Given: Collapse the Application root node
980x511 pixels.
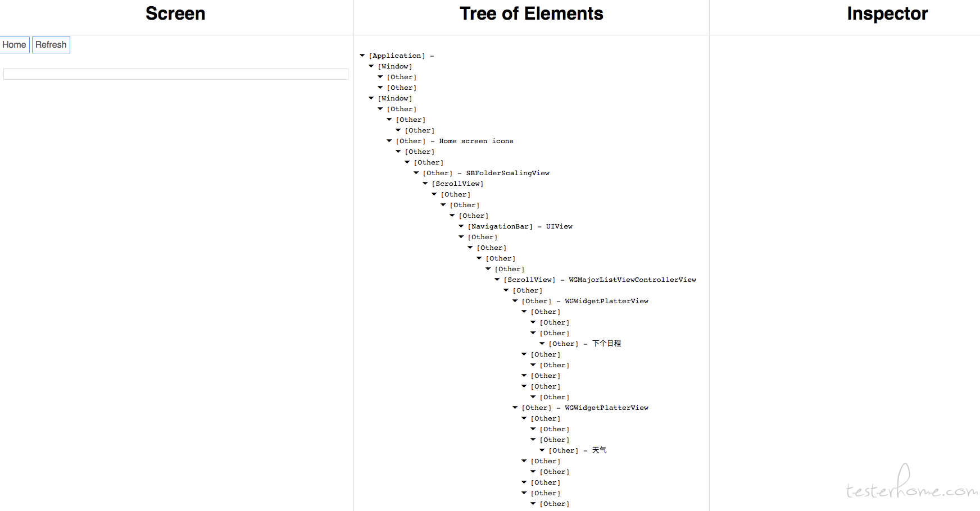Looking at the screenshot, I should [362, 56].
